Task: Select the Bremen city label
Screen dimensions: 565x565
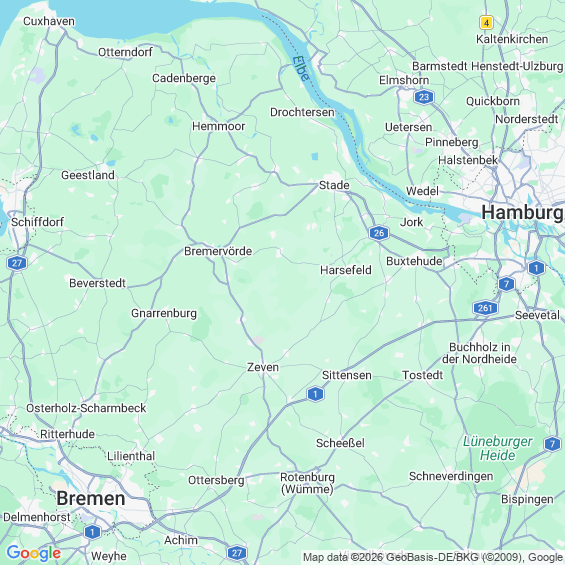Action: [x=91, y=499]
